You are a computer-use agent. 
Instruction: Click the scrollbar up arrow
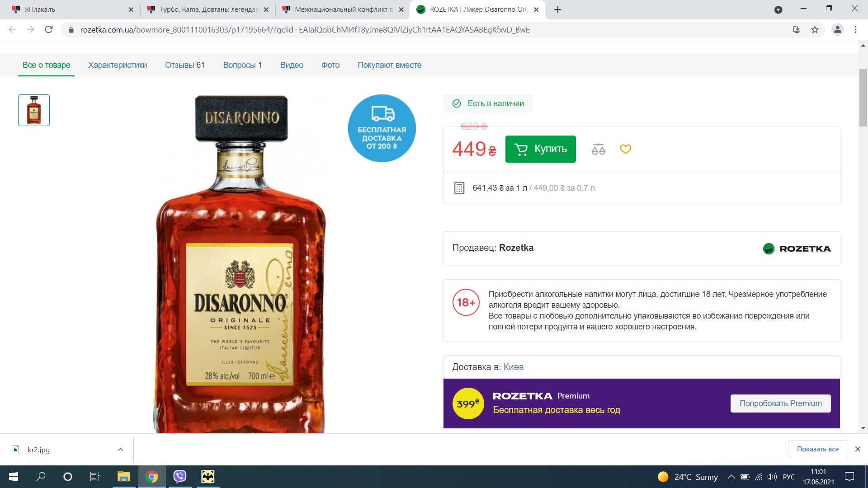click(863, 46)
